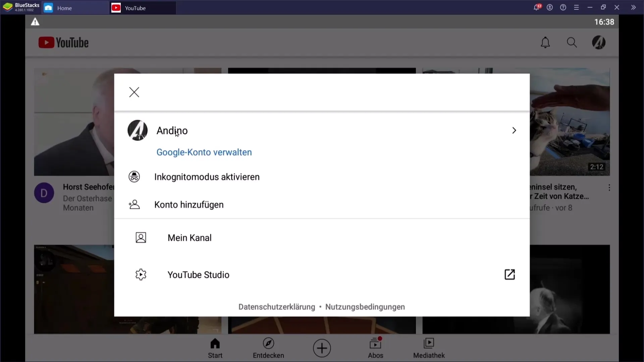Open the Horst Seehofer video thumbnail
This screenshot has width=644, height=362.
[74, 122]
